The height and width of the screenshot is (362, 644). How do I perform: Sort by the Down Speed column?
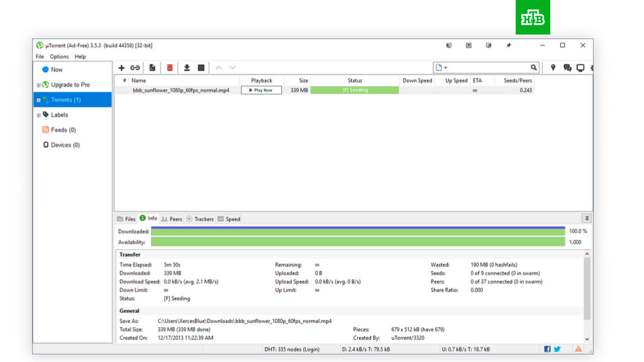tap(418, 80)
